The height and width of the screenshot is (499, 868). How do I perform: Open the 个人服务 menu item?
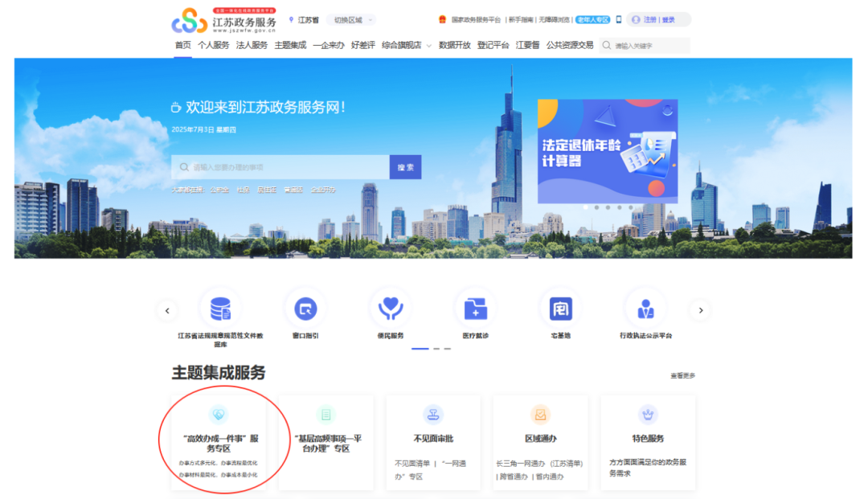point(214,45)
